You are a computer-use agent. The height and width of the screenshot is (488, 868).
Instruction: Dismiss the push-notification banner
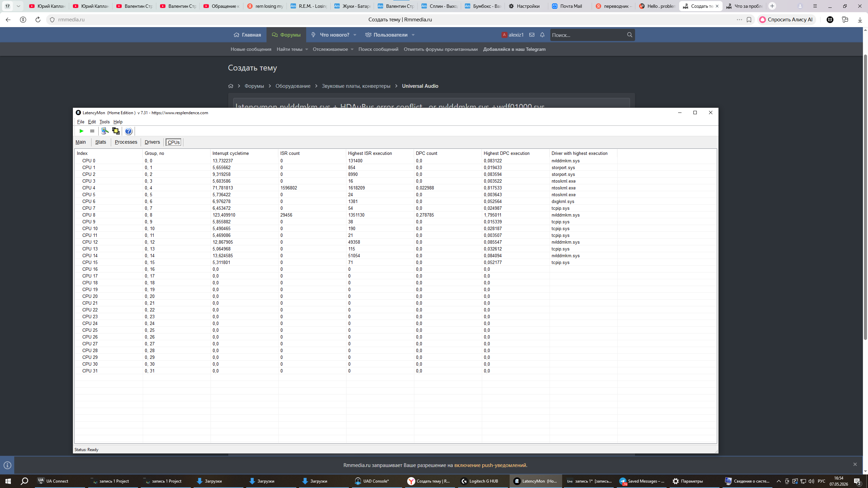point(855,464)
